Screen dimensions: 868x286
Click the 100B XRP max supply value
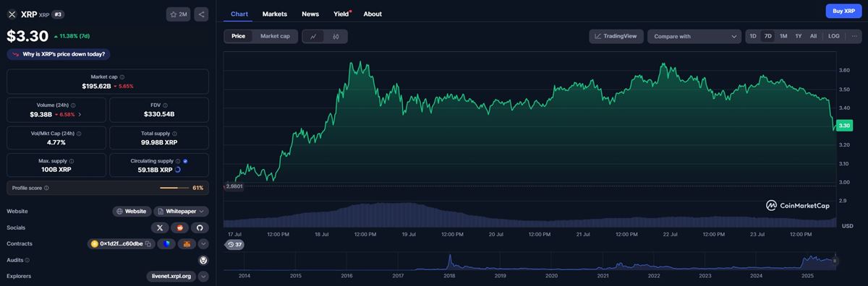[x=56, y=170]
